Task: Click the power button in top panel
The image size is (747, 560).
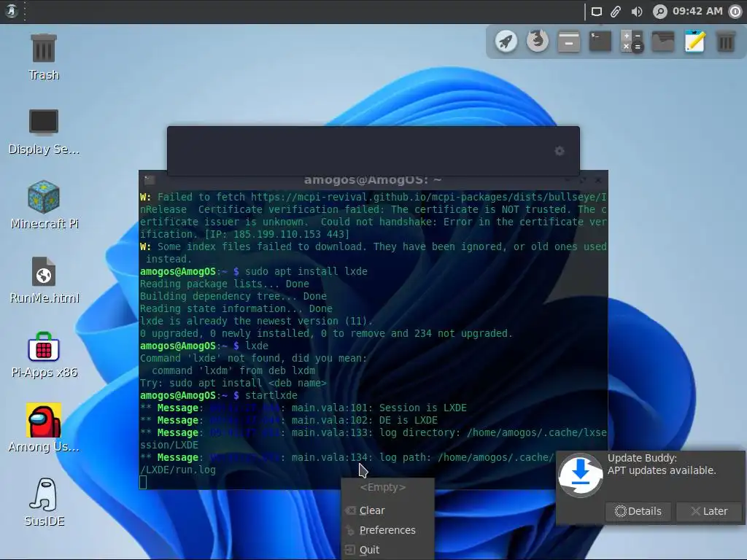Action: tap(735, 12)
